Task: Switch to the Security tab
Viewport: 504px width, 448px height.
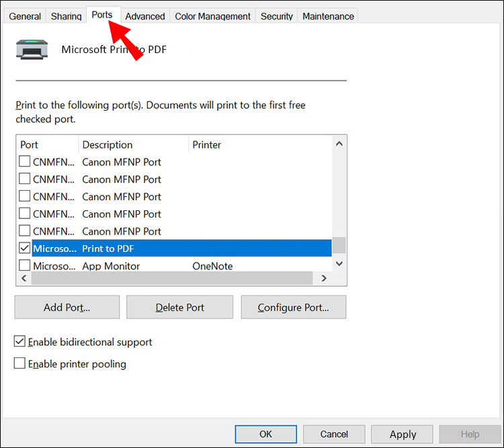Action: coord(276,16)
